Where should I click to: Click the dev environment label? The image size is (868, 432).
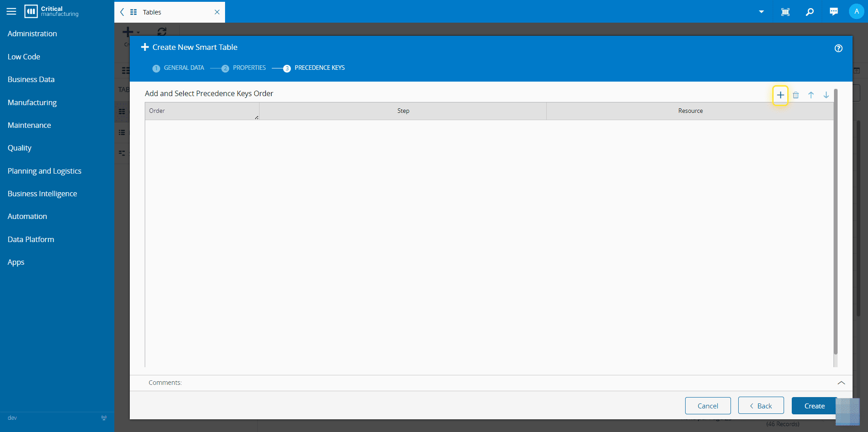(12, 418)
